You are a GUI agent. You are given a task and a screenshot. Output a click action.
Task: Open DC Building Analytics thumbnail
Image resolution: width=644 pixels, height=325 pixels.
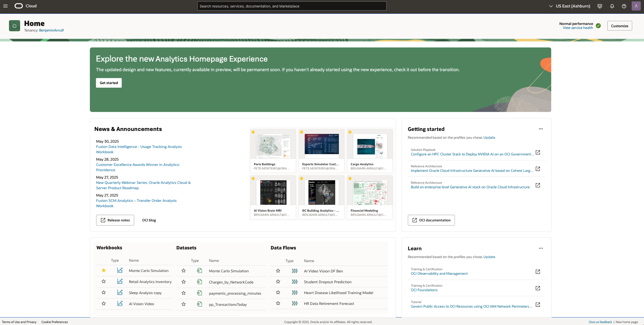321,197
